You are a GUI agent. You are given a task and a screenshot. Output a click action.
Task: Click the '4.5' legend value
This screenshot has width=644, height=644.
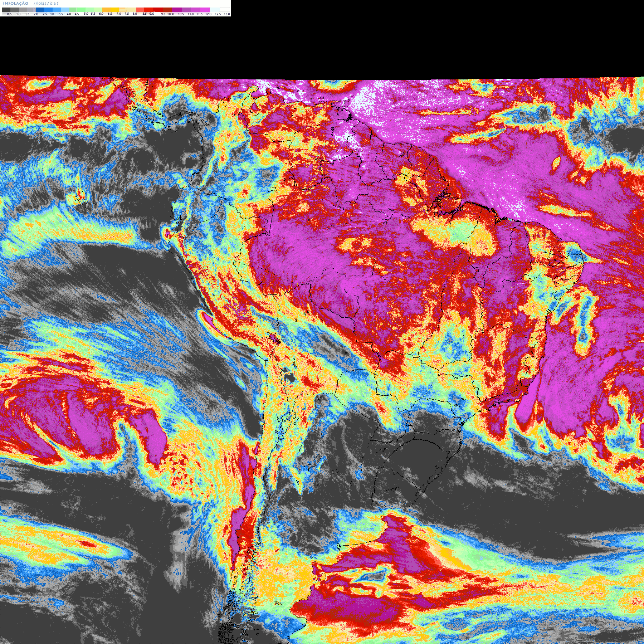(77, 14)
